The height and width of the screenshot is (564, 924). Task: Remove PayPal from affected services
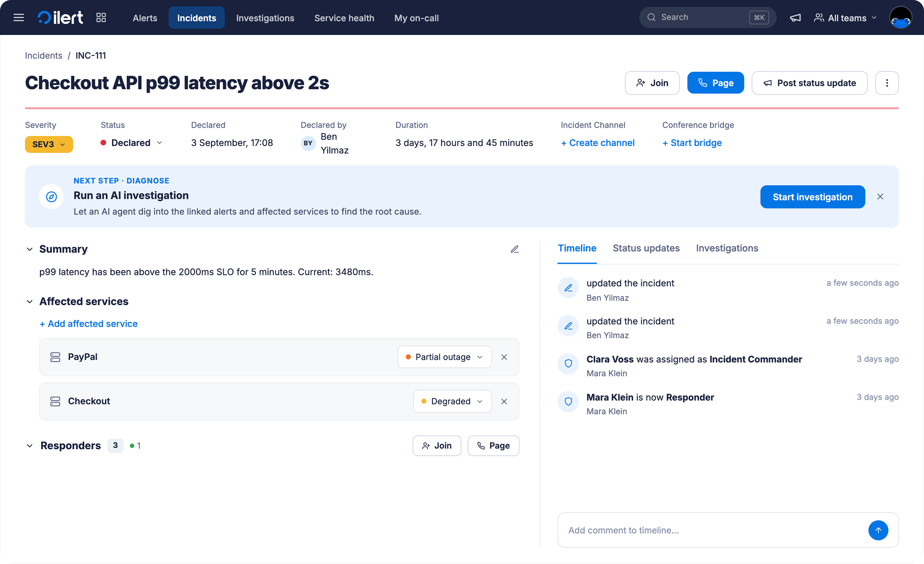pos(504,357)
